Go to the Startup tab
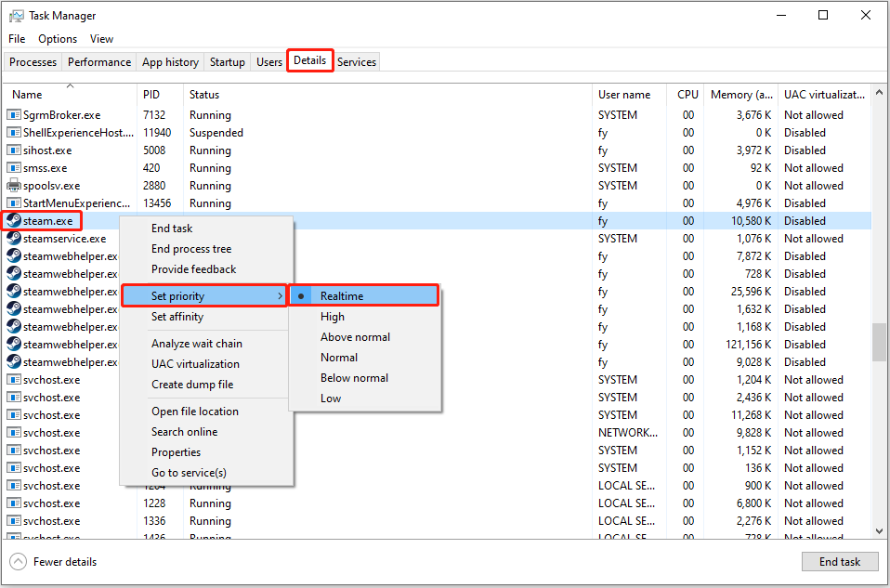 227,62
